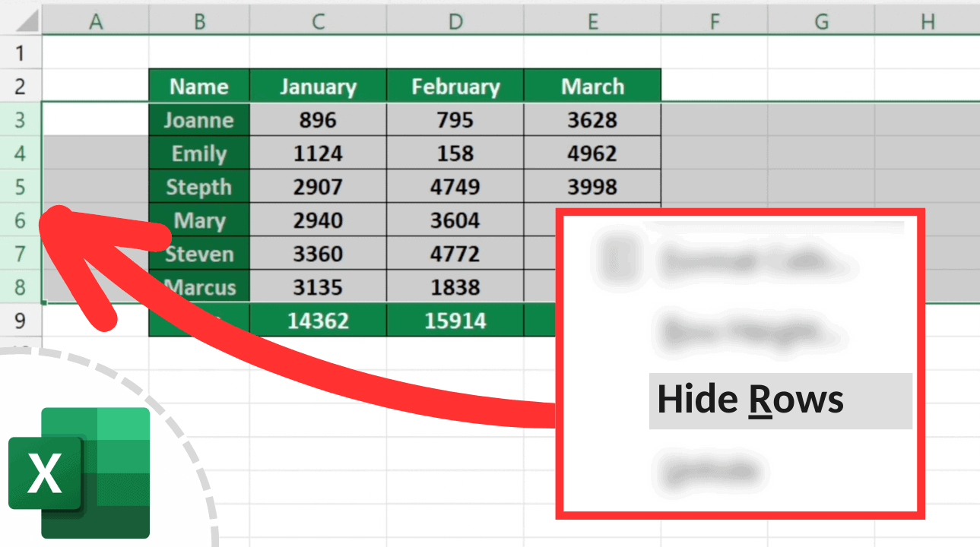980x547 pixels.
Task: Click the cell containing Joanne
Action: pos(198,119)
